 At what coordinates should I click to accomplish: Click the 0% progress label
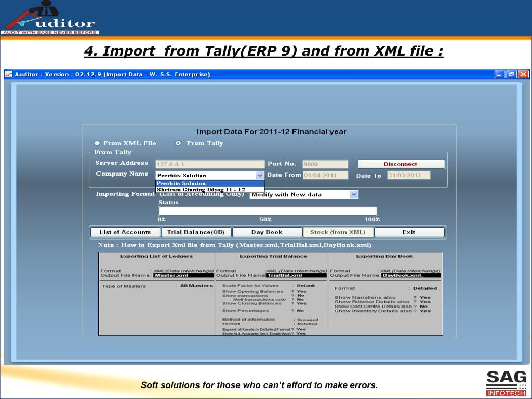tap(162, 220)
